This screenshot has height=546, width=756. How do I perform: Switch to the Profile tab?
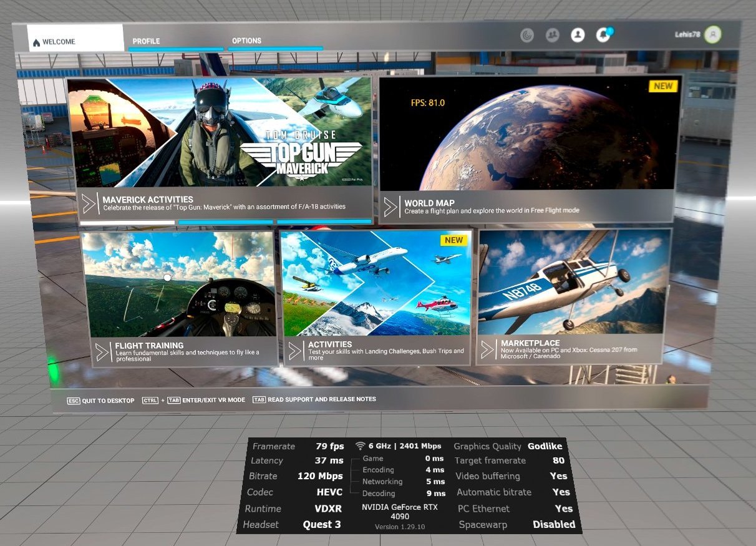point(177,42)
